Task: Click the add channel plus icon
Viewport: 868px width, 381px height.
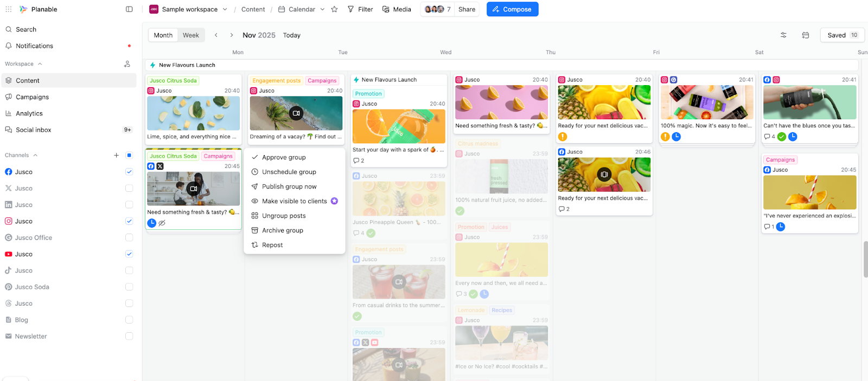Action: (116, 155)
